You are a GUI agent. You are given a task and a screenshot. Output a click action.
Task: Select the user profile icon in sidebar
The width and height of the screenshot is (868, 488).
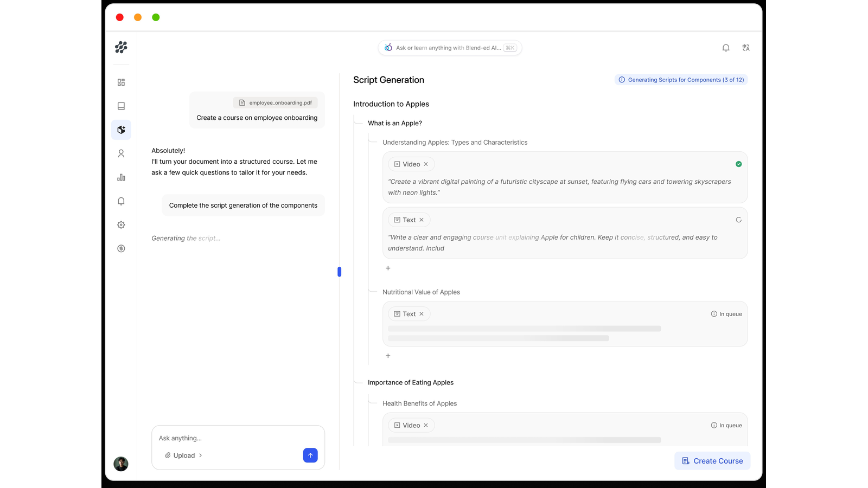point(121,153)
